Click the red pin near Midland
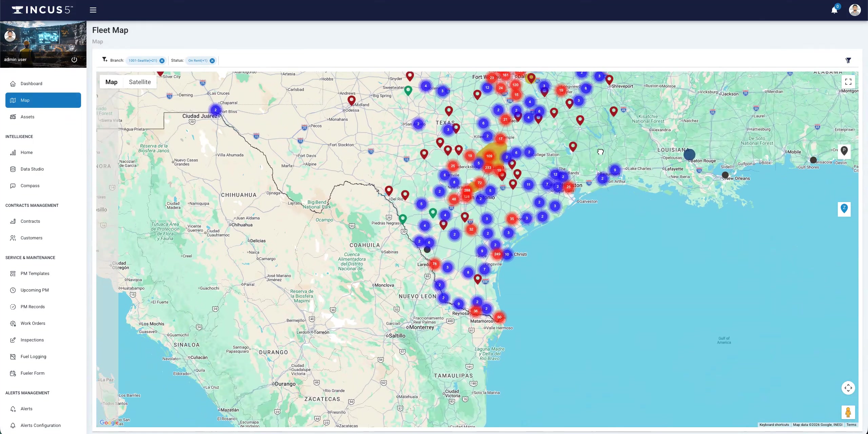 pyautogui.click(x=352, y=100)
